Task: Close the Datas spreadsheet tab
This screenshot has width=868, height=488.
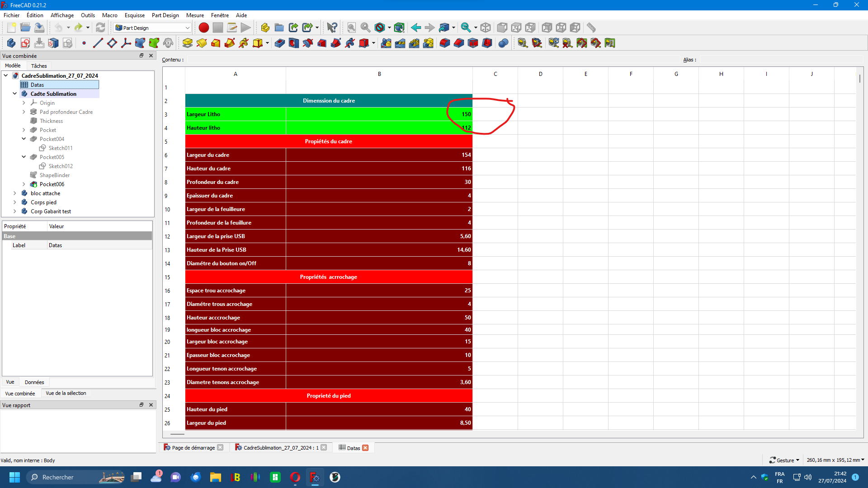Action: pyautogui.click(x=365, y=448)
